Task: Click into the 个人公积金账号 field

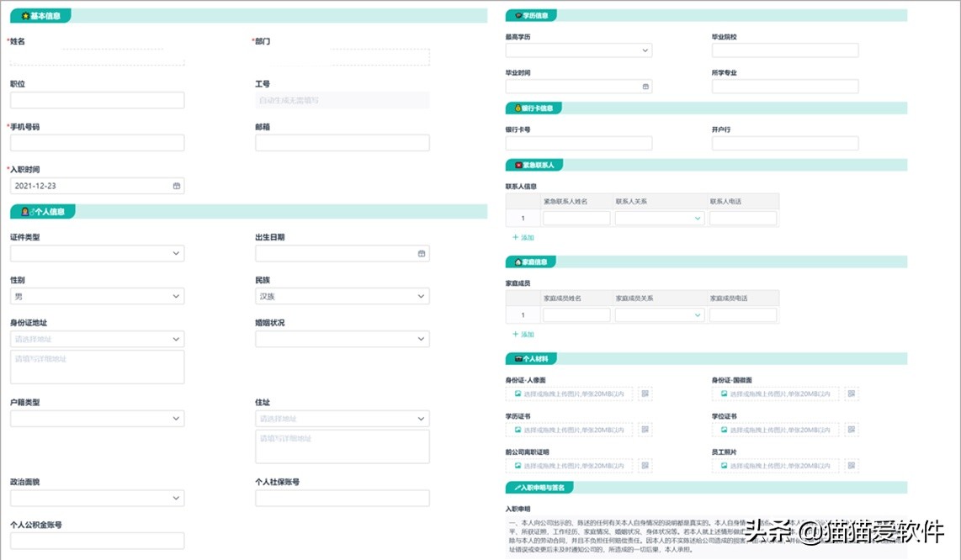Action: click(98, 541)
